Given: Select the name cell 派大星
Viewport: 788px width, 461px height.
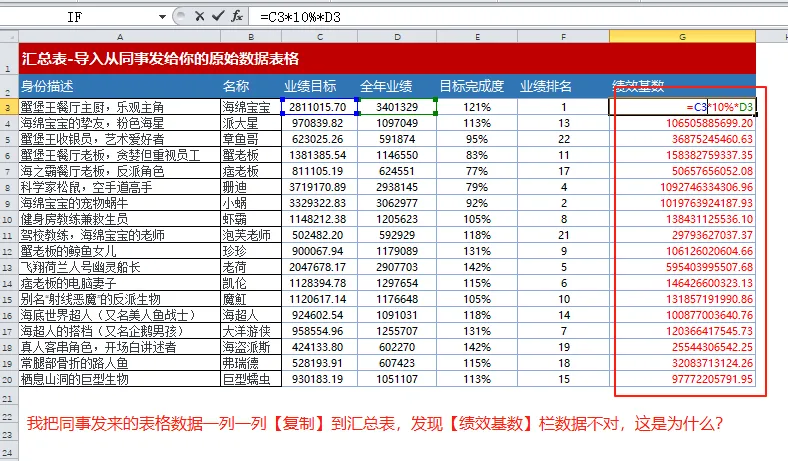Looking at the screenshot, I should click(251, 123).
